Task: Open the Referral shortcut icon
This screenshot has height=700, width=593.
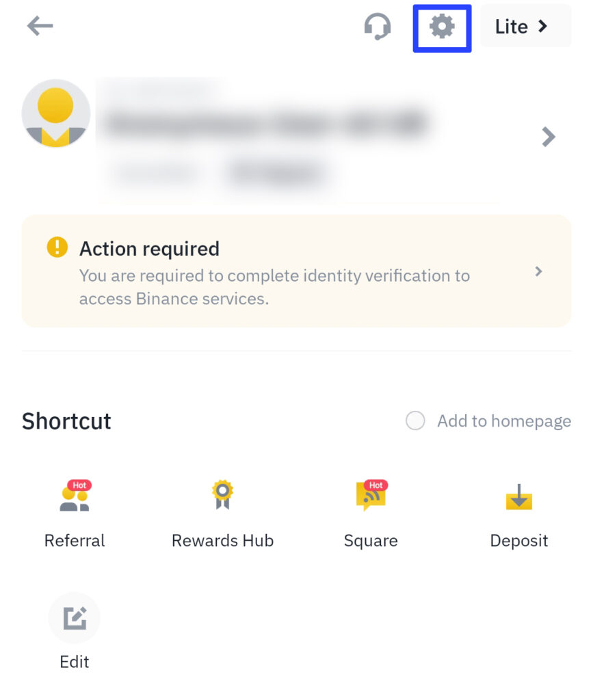Action: point(75,496)
